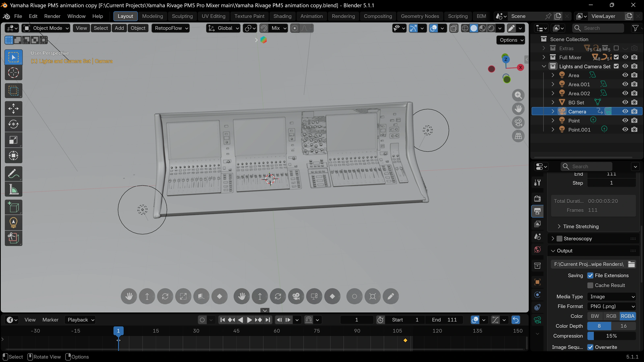Click outliner Search field
This screenshot has width=644, height=362.
pos(598,28)
